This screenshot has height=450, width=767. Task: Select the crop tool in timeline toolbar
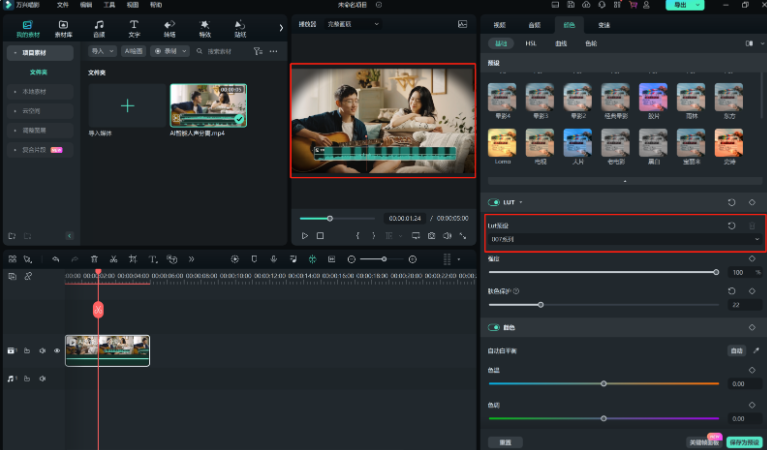(x=133, y=259)
